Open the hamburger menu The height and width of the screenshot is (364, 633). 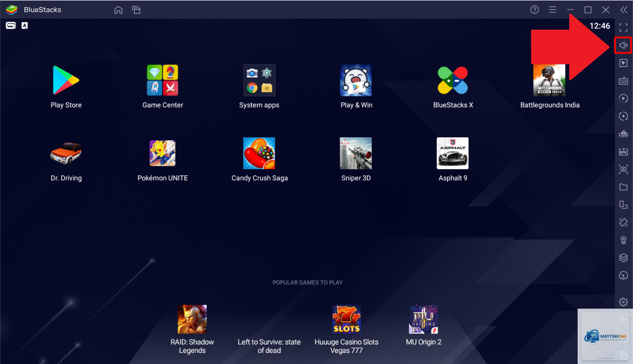[552, 10]
